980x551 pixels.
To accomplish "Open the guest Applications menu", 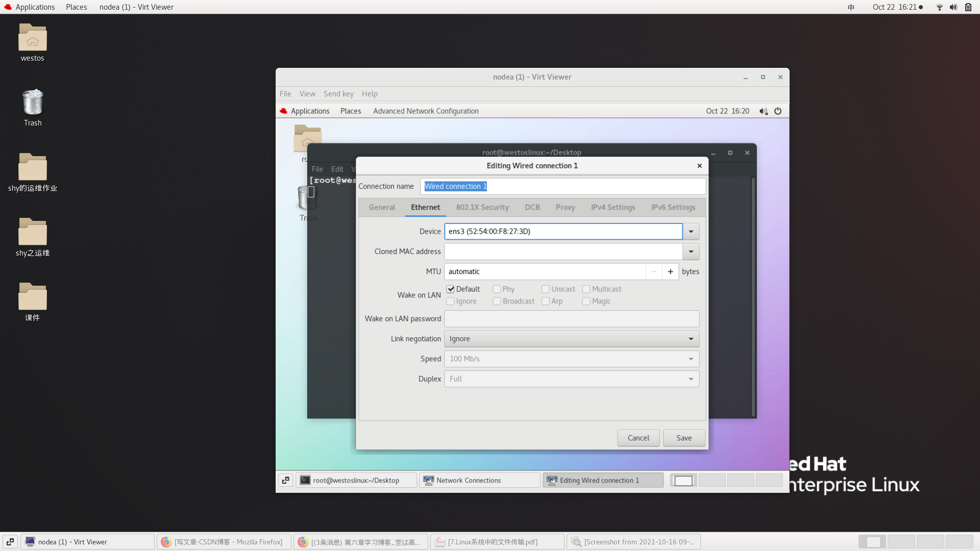I will (310, 111).
